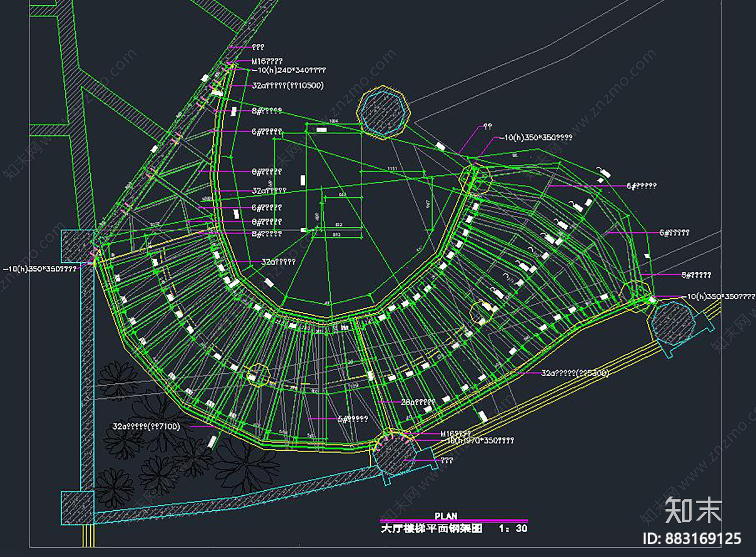
Task: Select the "28a?????" member label
Action: coord(418,402)
